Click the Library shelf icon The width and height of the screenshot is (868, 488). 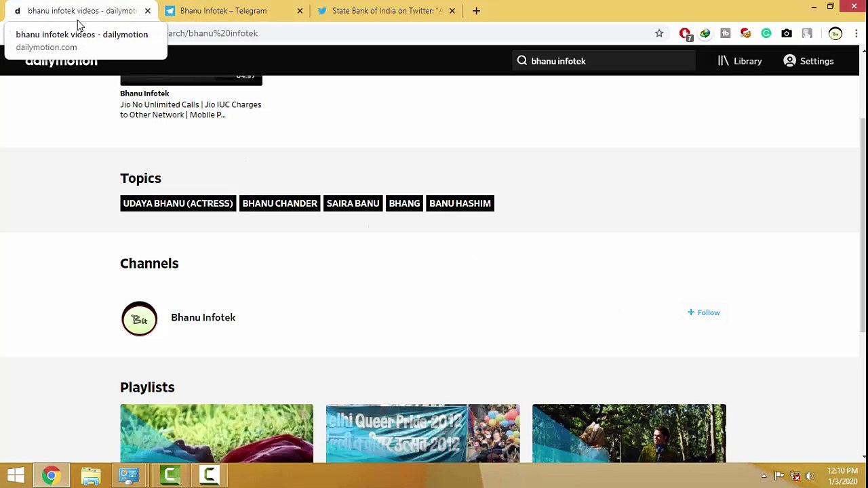click(x=724, y=61)
